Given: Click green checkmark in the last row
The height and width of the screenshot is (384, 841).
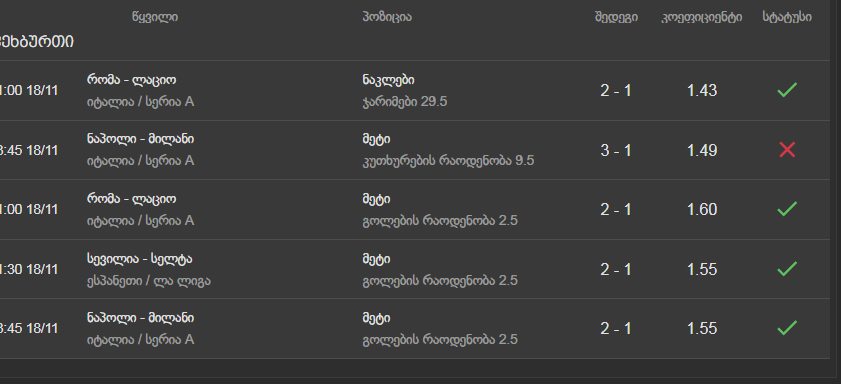Looking at the screenshot, I should (787, 328).
